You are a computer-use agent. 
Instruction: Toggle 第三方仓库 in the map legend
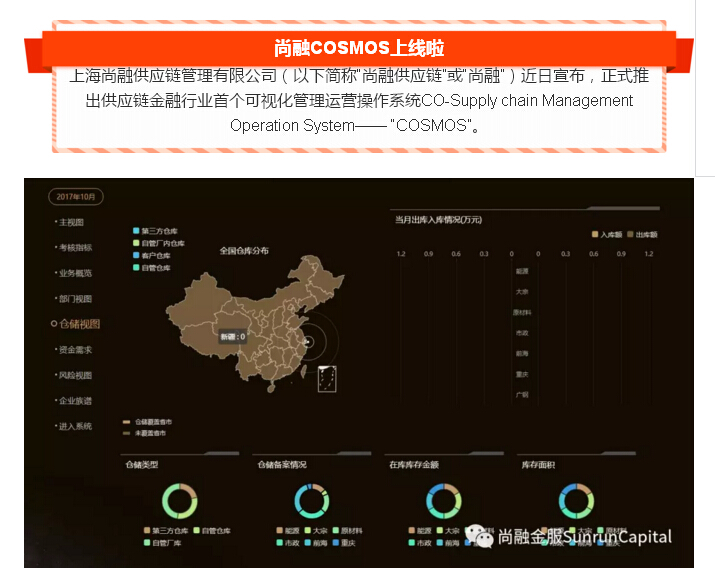pyautogui.click(x=155, y=231)
